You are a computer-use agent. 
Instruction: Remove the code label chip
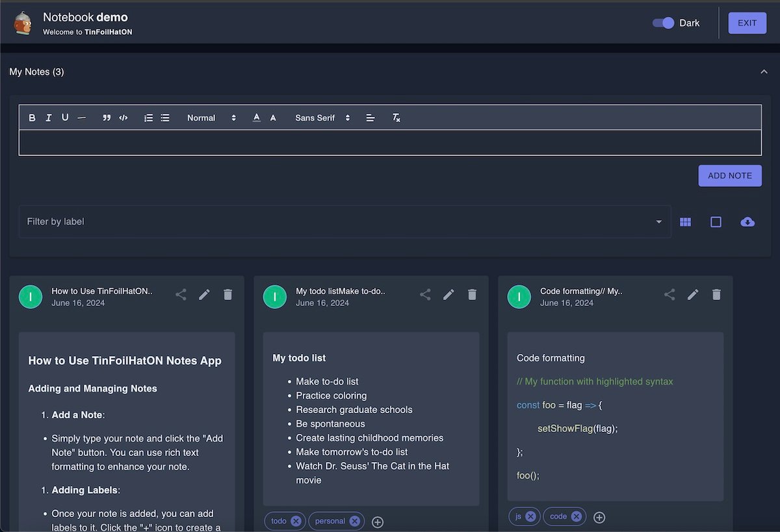576,516
